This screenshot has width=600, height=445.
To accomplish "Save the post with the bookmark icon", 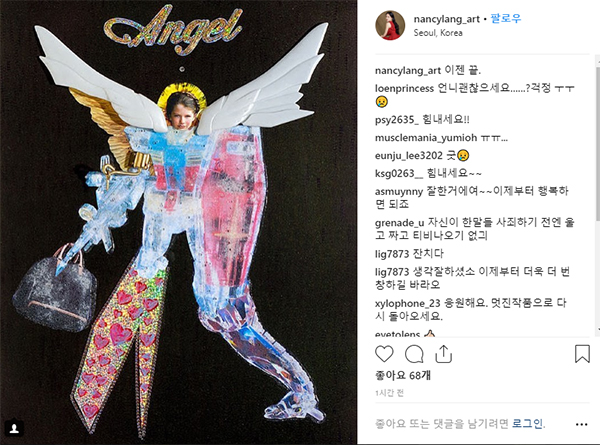I will tap(582, 354).
